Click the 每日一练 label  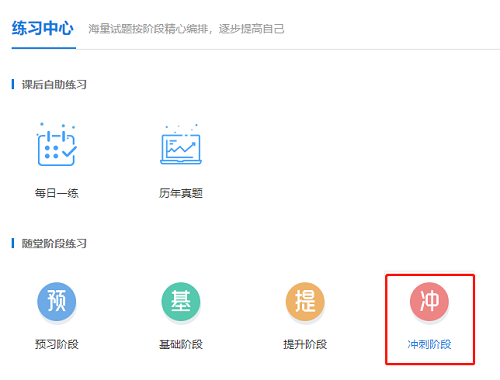tap(57, 193)
